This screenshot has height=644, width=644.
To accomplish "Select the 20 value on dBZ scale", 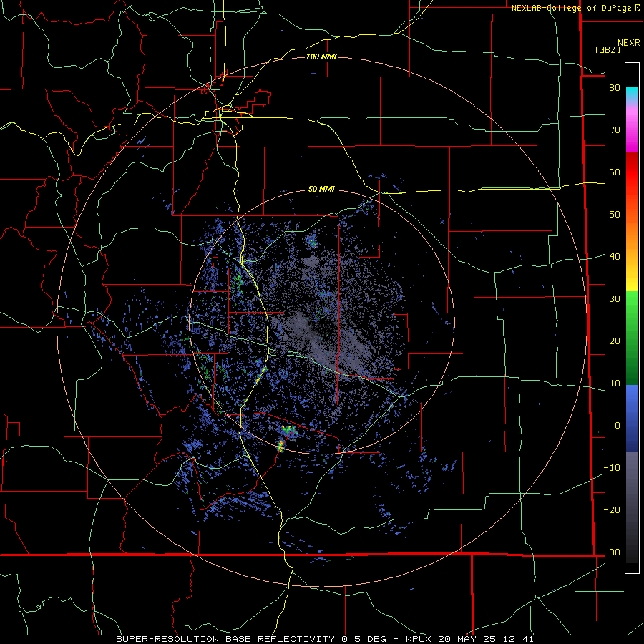I will pyautogui.click(x=615, y=341).
